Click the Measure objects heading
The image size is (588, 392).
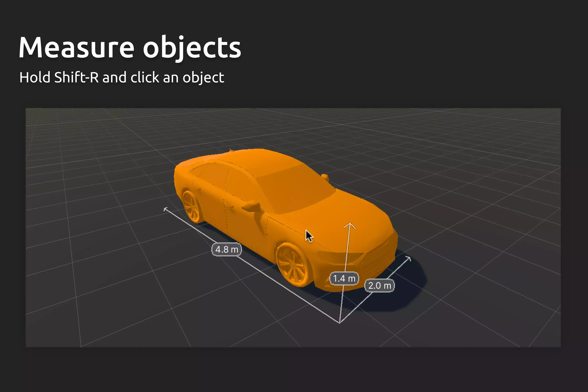[x=130, y=47]
